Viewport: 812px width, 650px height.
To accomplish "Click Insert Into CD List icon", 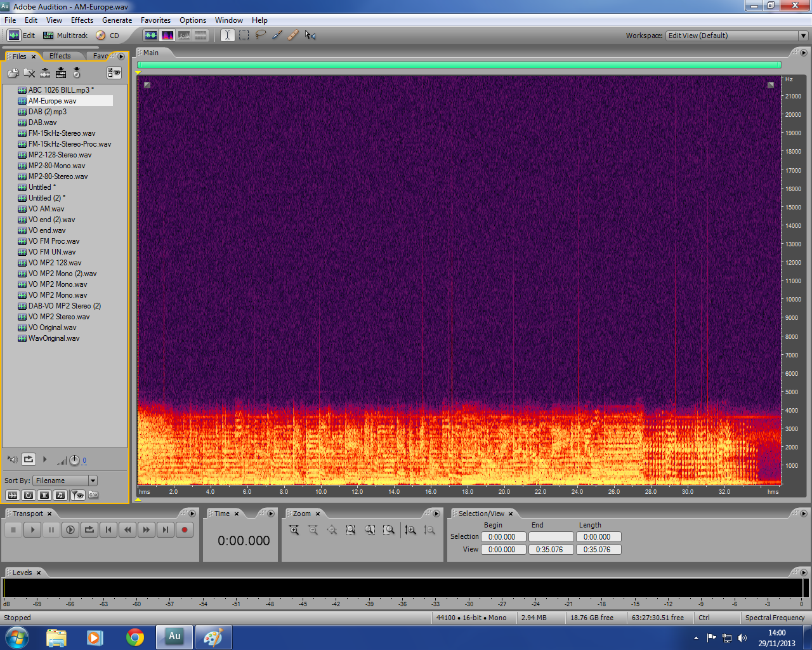I will click(x=77, y=73).
